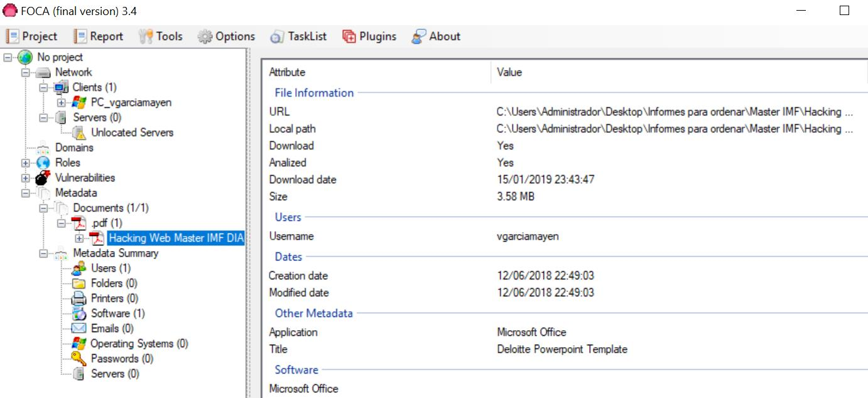Open the Plugins menu

(369, 36)
